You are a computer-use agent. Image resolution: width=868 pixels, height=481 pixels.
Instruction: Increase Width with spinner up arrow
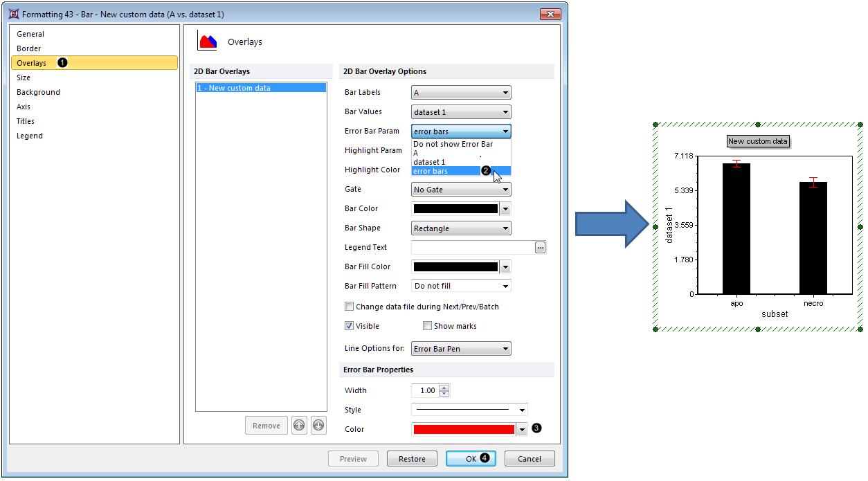[444, 388]
